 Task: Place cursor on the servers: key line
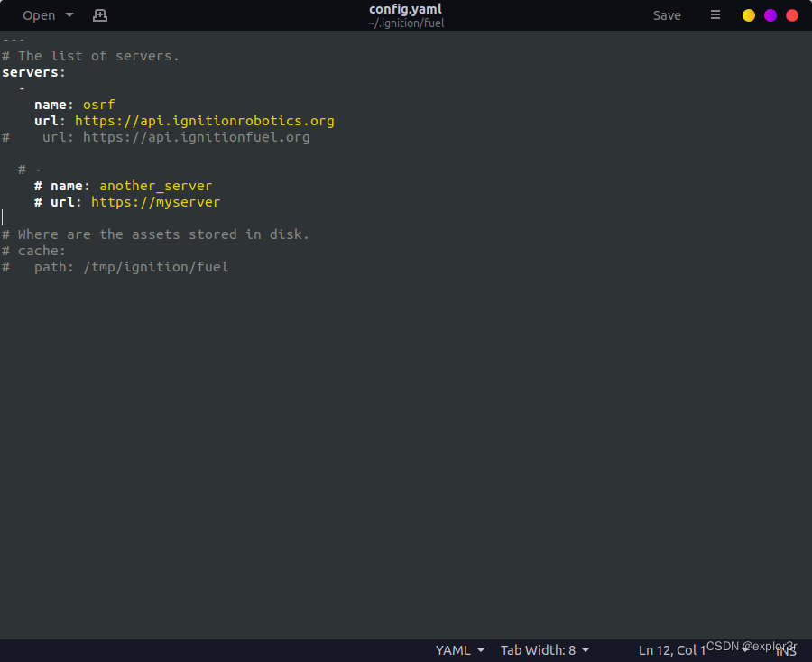[32, 71]
